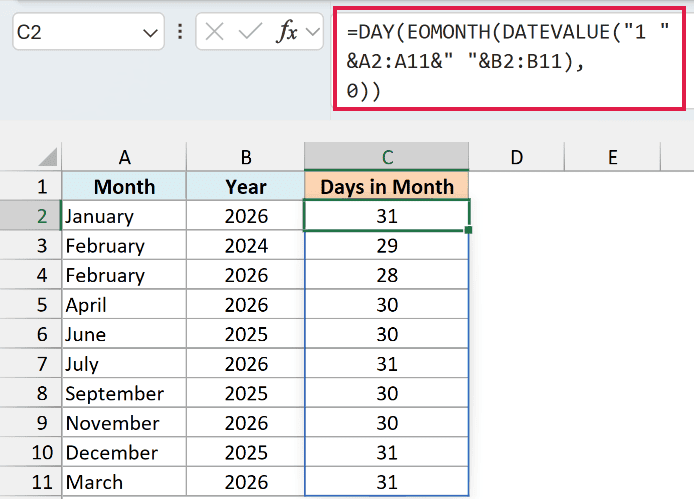Select row 5 header
Image resolution: width=694 pixels, height=499 pixels.
[31, 304]
